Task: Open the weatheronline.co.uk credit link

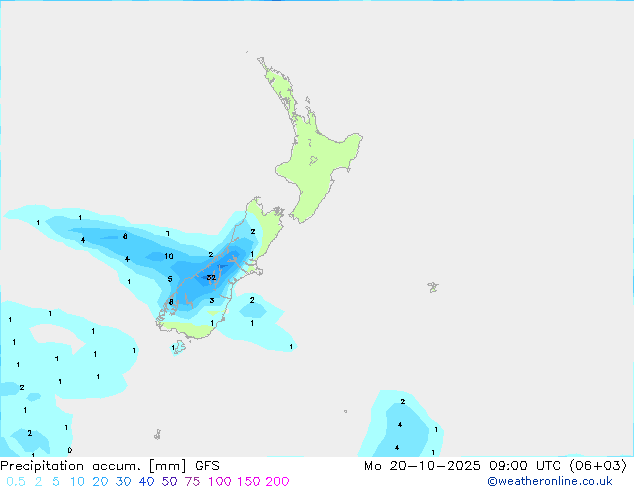Action: click(x=550, y=481)
